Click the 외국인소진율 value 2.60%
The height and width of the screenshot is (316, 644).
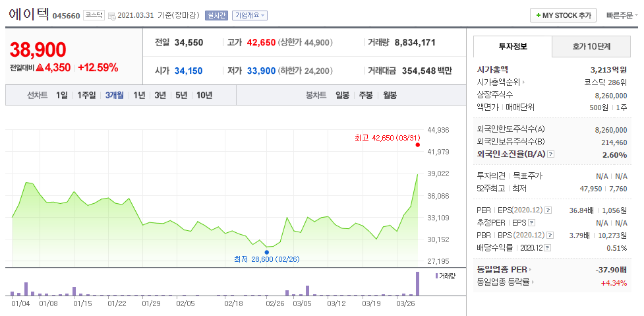point(615,155)
